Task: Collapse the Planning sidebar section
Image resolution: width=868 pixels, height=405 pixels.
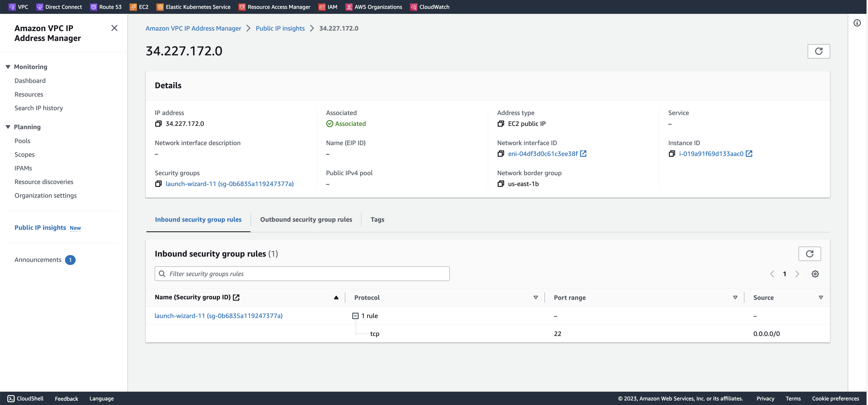Action: [x=8, y=127]
